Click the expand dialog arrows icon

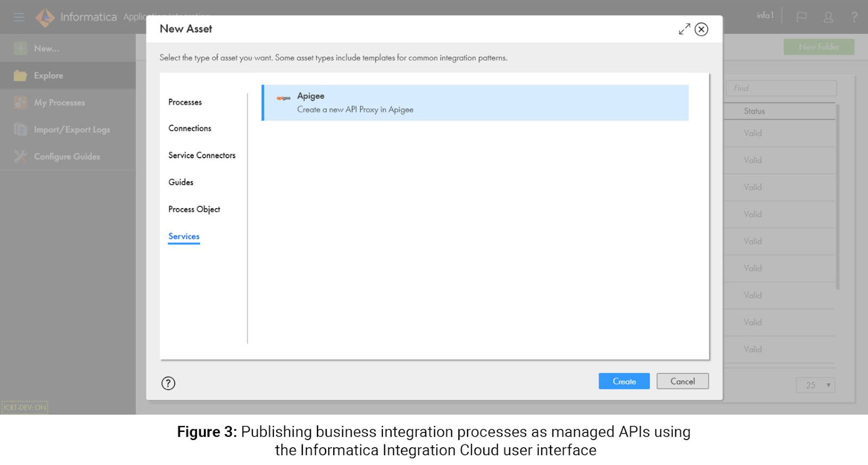[684, 29]
